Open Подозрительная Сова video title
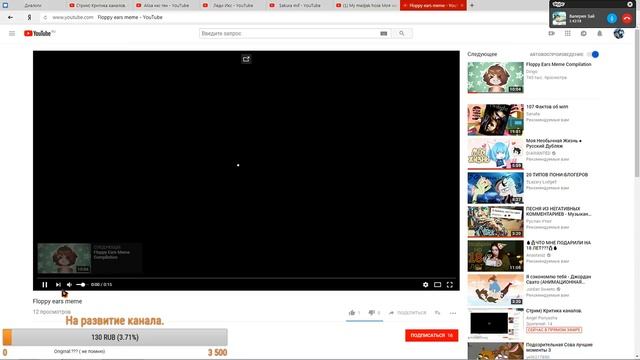 [x=559, y=347]
